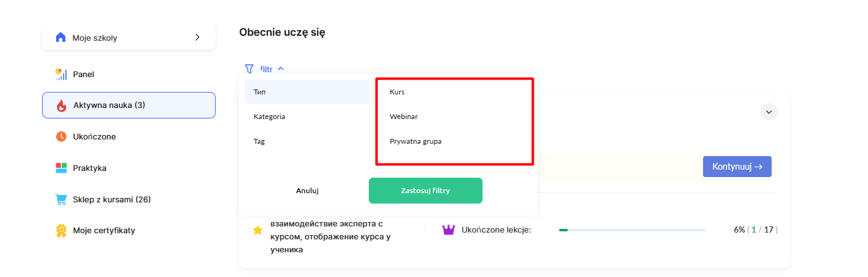Click the flame icon for Aktywna nauka
This screenshot has height=277, width=868.
[x=61, y=105]
